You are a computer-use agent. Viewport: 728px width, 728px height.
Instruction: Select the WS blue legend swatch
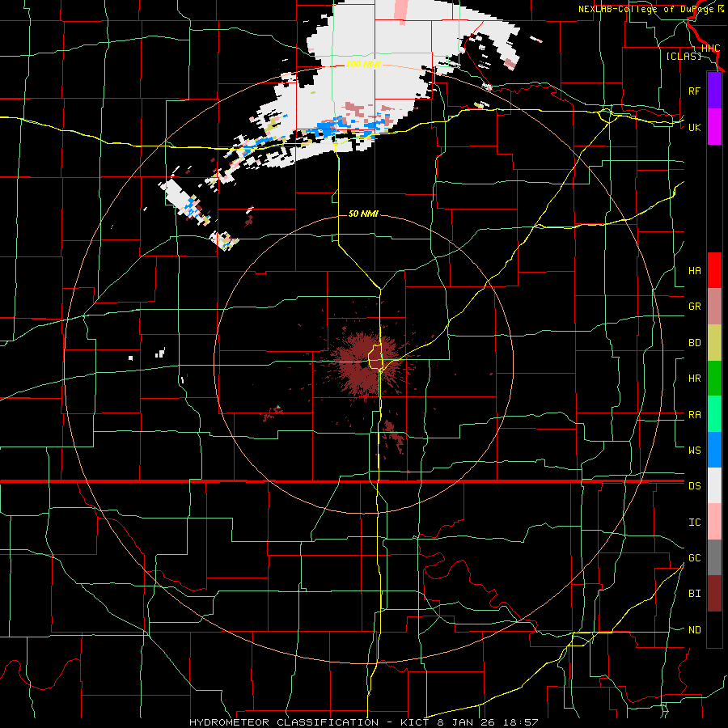click(714, 450)
